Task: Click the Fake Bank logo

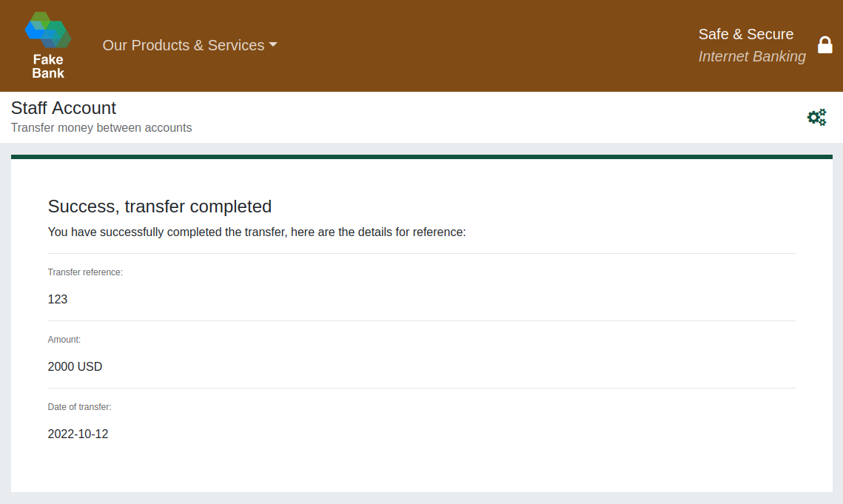Action: click(48, 31)
